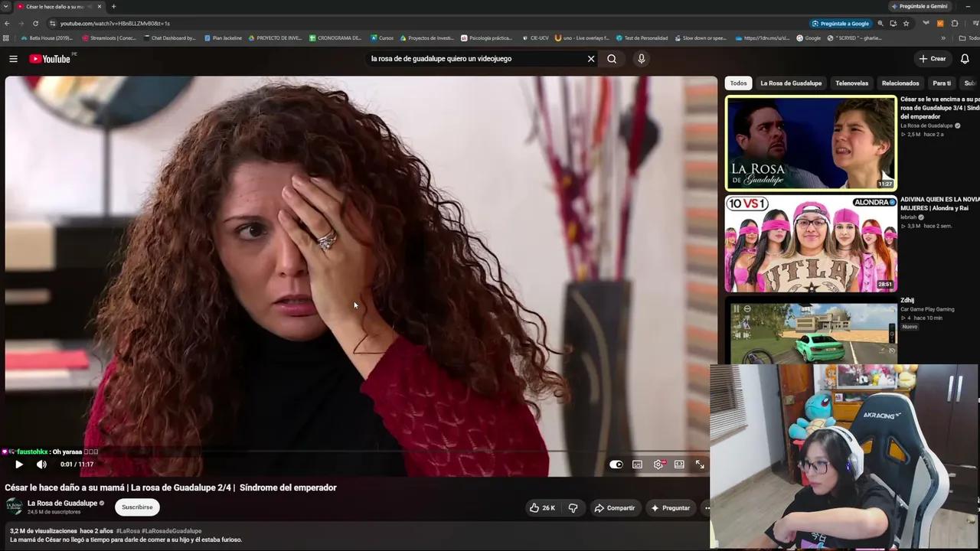Enter fullscreen mode

click(700, 465)
